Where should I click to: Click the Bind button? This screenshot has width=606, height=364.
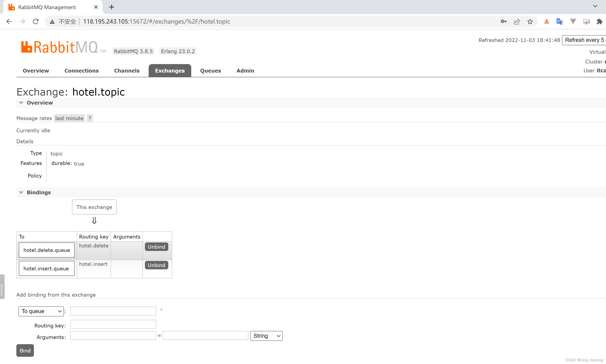25,351
